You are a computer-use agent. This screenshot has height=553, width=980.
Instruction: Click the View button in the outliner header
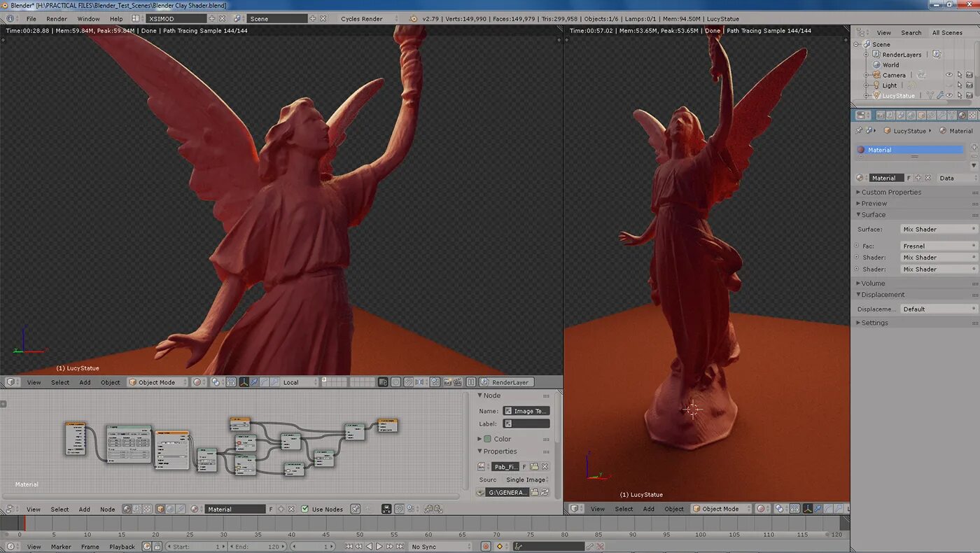(884, 33)
